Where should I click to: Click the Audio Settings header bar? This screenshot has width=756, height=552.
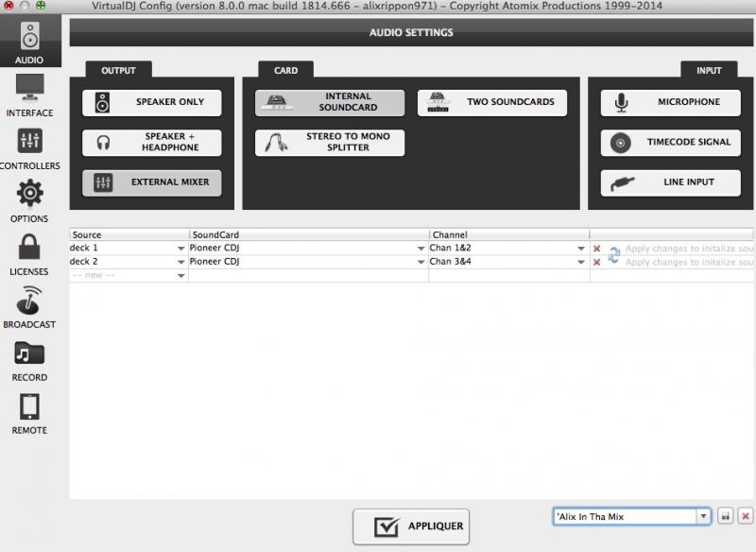coord(411,32)
